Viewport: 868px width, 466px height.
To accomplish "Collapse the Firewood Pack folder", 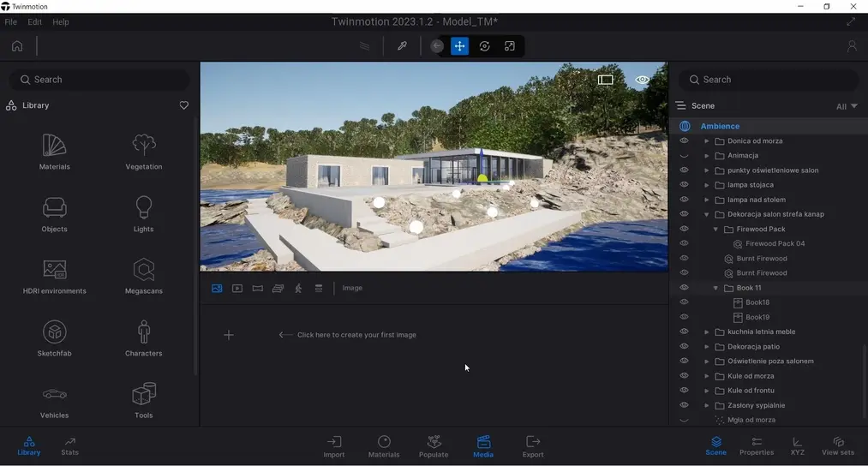I will point(716,230).
